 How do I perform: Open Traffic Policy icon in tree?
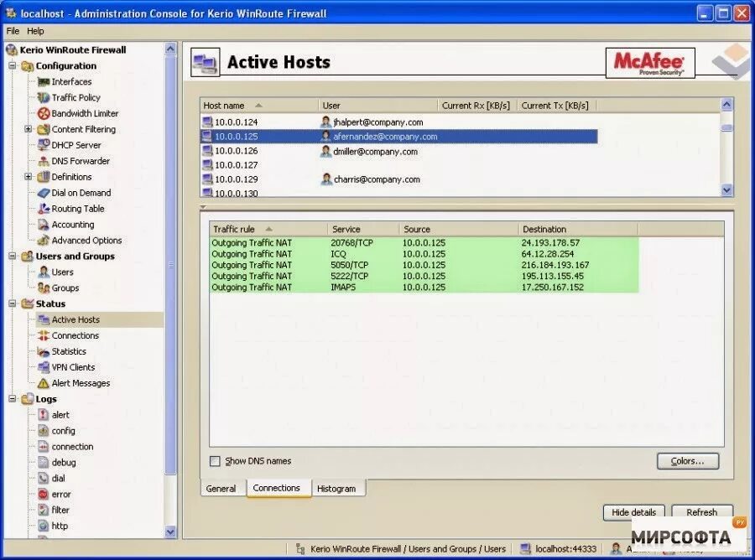(x=44, y=97)
